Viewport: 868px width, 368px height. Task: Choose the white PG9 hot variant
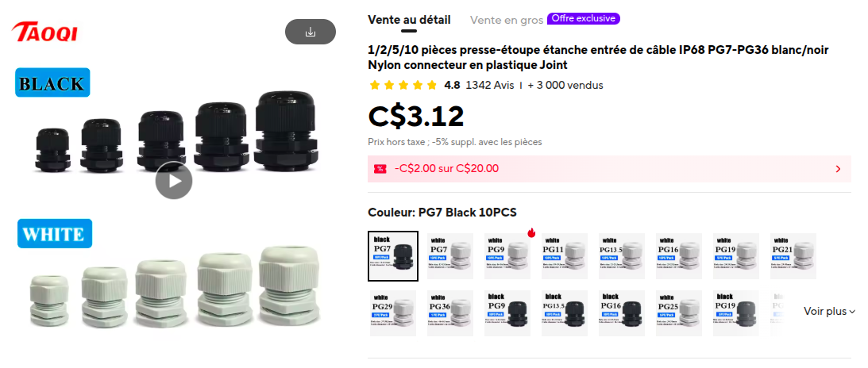click(x=507, y=256)
